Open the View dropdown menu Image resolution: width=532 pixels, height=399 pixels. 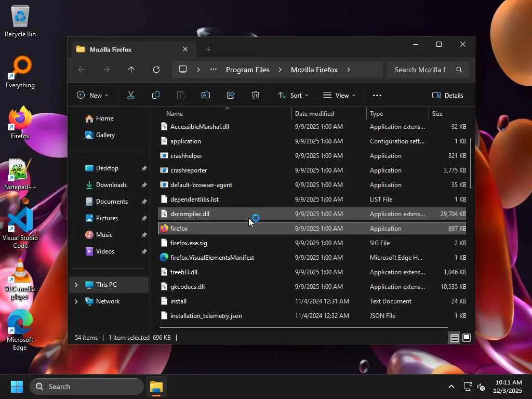[x=339, y=96]
